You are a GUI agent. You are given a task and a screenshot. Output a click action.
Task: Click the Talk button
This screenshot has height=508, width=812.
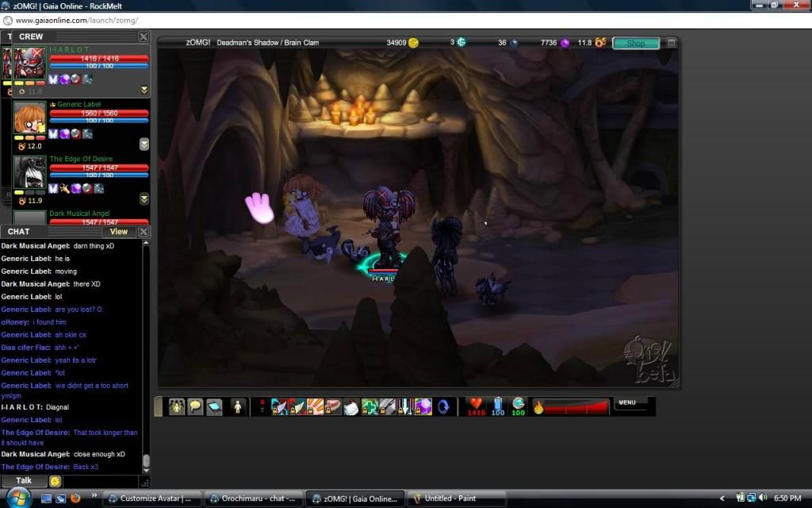(x=24, y=480)
